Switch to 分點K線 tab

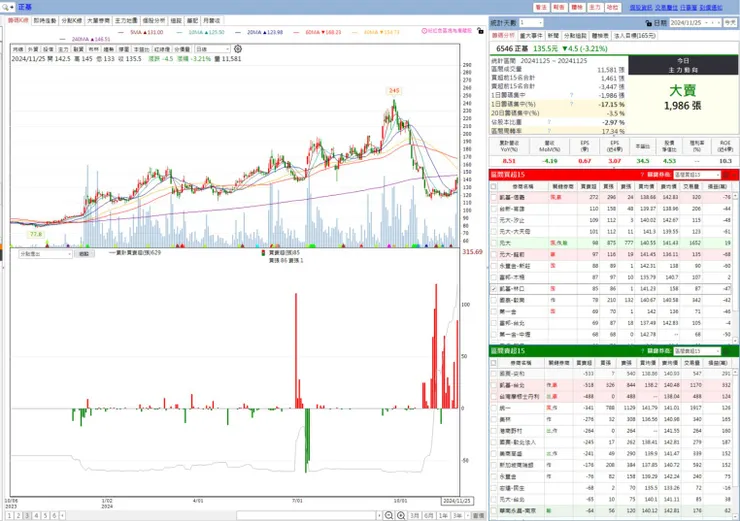tap(72, 21)
